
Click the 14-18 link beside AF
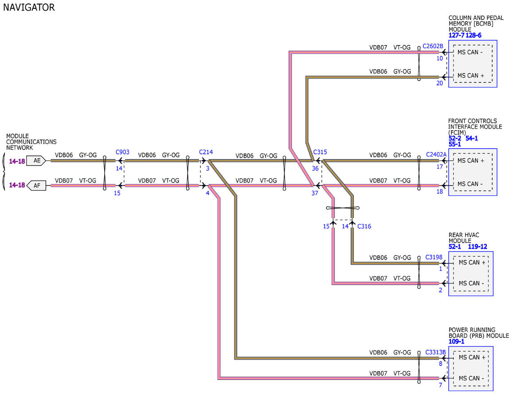pyautogui.click(x=17, y=185)
